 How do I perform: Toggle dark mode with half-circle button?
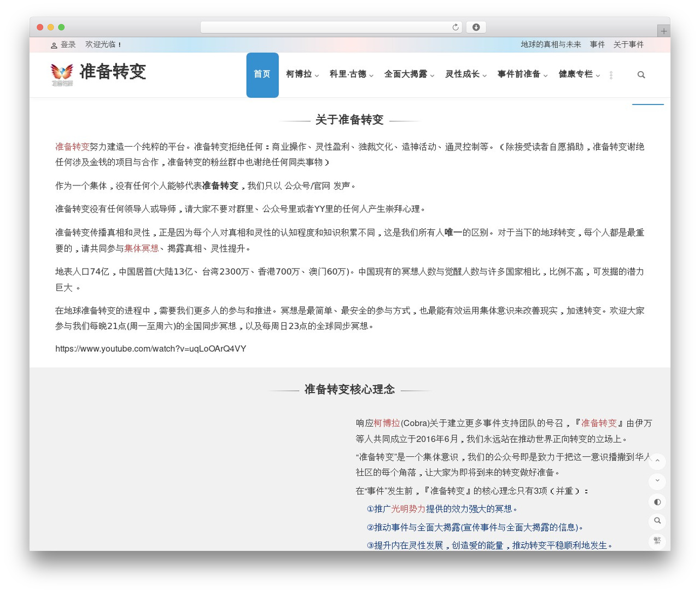pyautogui.click(x=657, y=502)
